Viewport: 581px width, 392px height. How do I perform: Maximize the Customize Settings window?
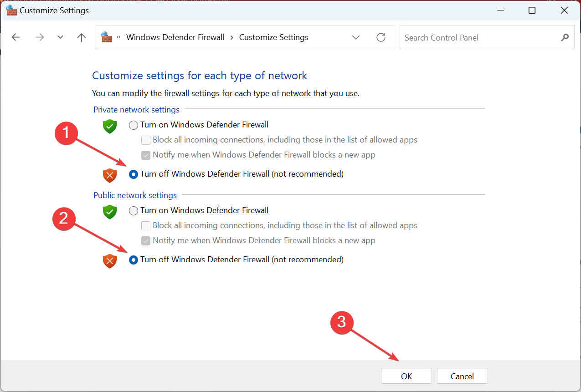click(x=532, y=10)
